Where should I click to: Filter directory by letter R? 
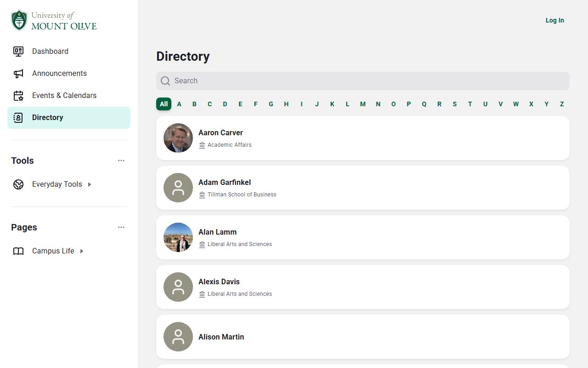(x=440, y=104)
